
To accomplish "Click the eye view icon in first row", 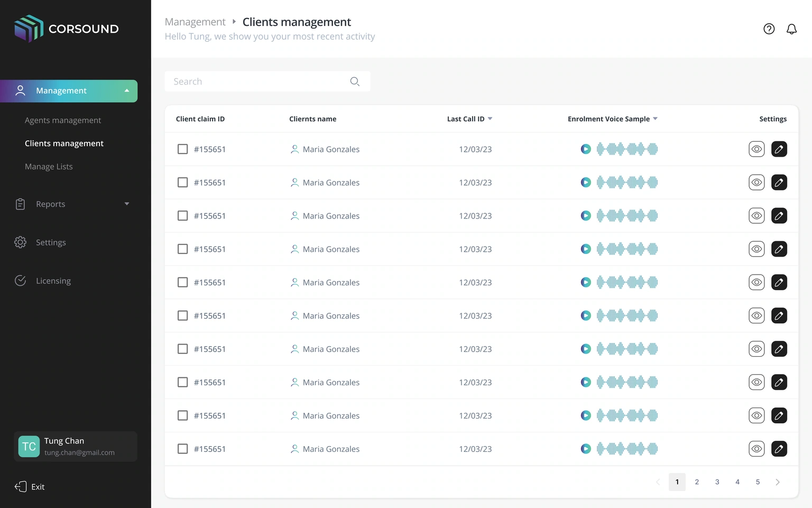I will 756,149.
